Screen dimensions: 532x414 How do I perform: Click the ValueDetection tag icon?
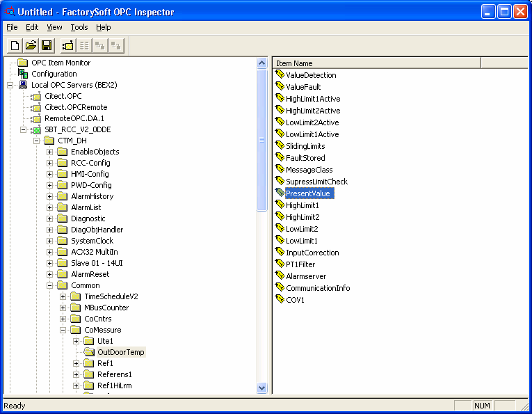pos(280,74)
